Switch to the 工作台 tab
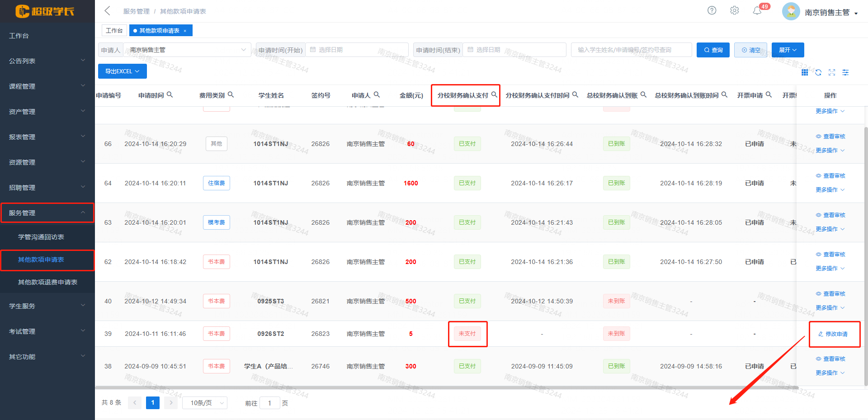 pyautogui.click(x=114, y=30)
